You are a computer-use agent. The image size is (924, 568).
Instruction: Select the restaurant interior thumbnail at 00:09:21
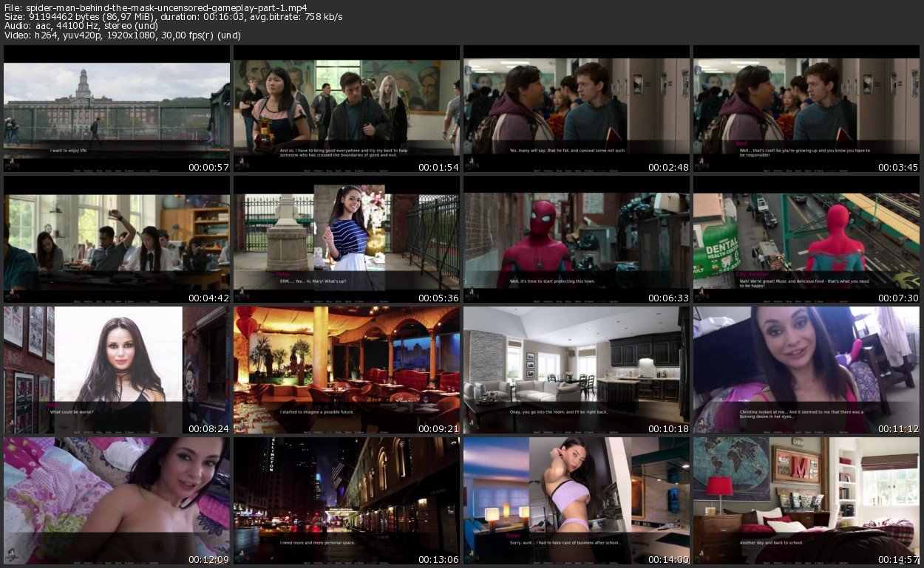pos(346,366)
